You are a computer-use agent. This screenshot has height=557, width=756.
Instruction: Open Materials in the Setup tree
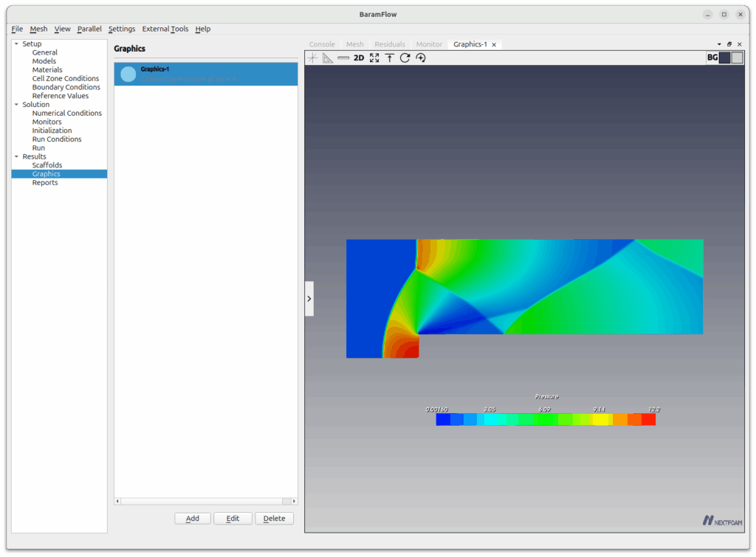[x=47, y=70]
